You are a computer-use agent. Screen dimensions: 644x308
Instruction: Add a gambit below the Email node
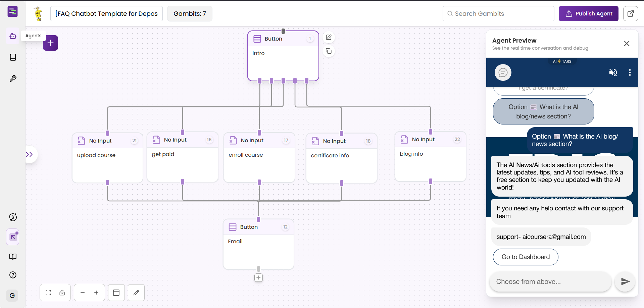[x=258, y=278]
